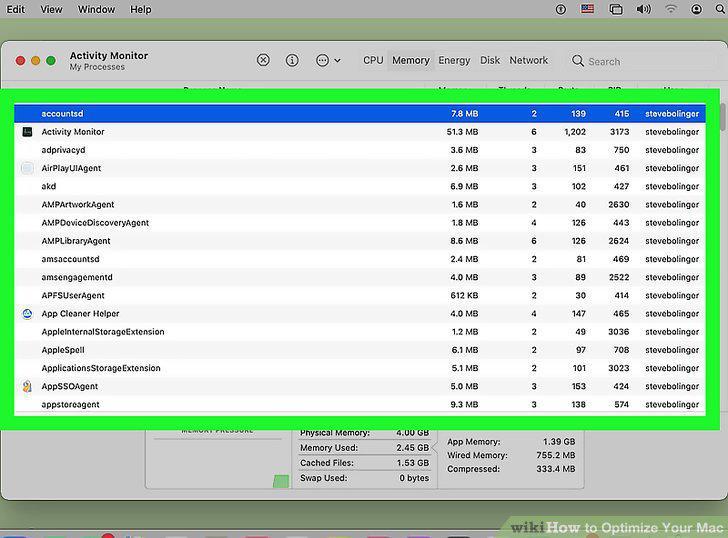Select the AppleSpell process
This screenshot has height=538, width=728.
tap(360, 350)
